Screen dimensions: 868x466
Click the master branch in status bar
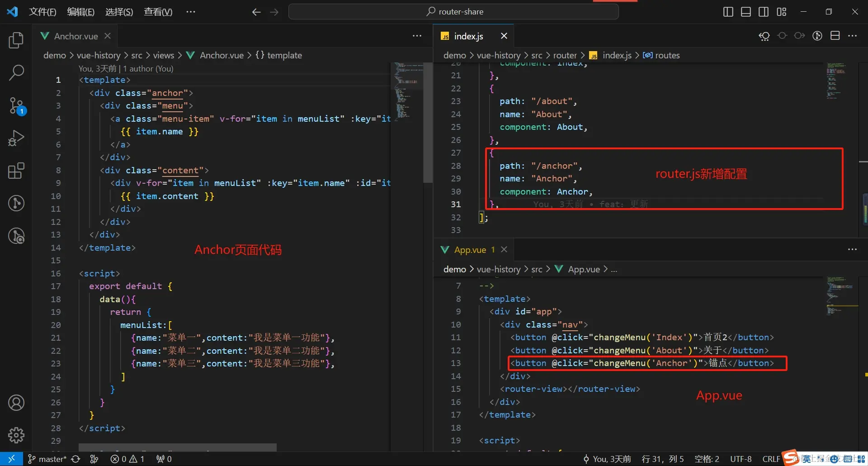(x=47, y=459)
